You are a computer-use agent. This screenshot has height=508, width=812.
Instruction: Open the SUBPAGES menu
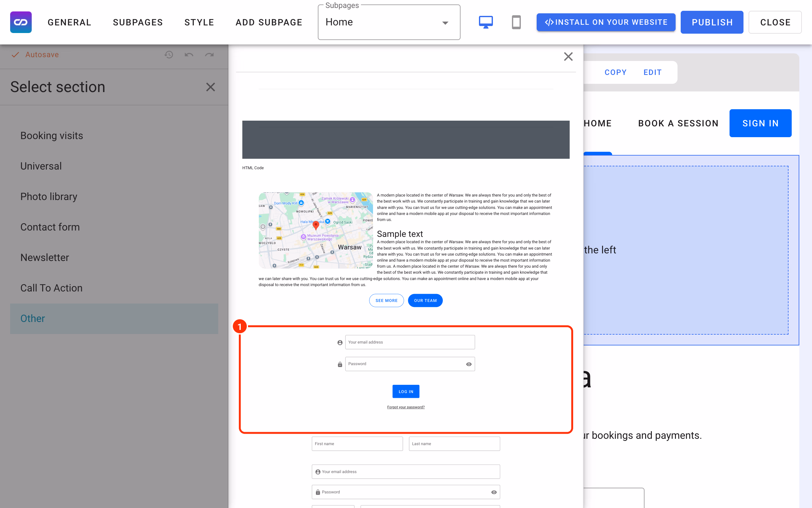click(138, 22)
